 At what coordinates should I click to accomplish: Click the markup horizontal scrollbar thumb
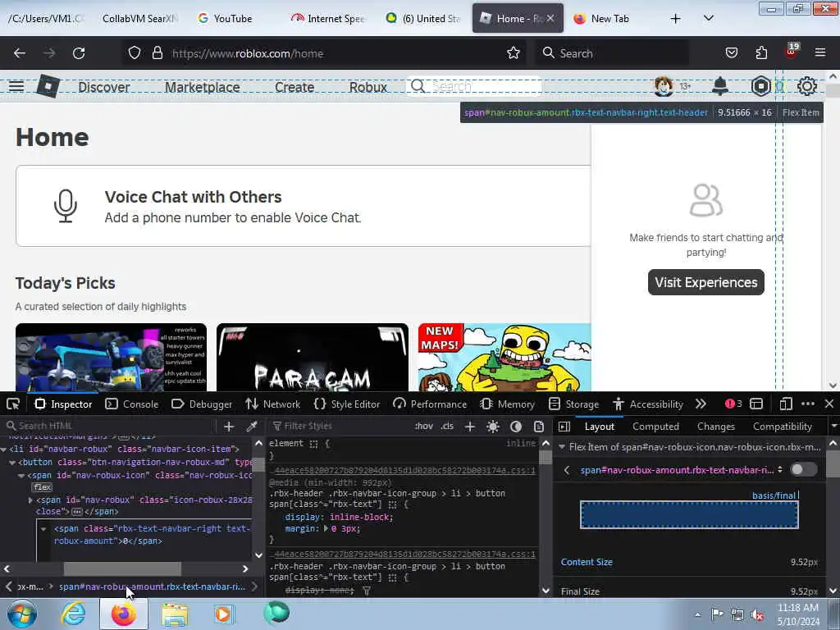123,568
